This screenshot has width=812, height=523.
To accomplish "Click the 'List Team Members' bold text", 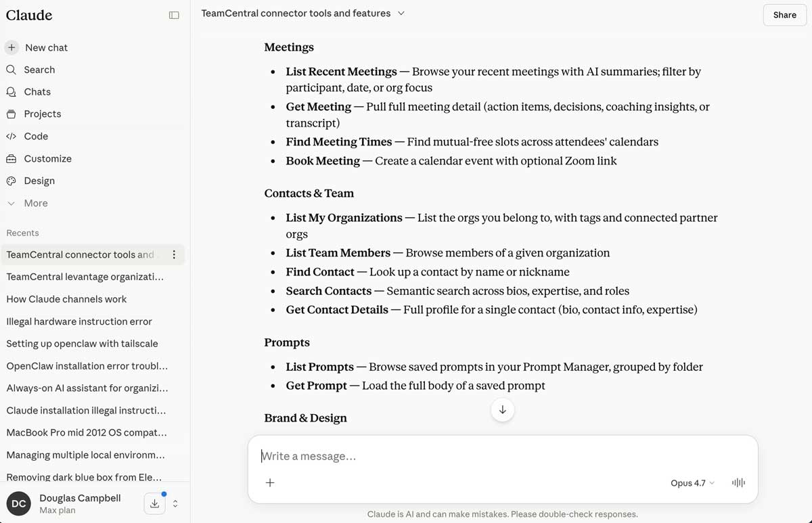I will click(x=338, y=253).
